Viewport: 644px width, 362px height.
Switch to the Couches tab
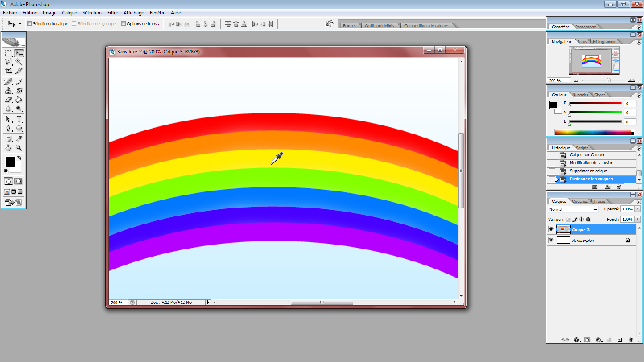click(x=580, y=202)
